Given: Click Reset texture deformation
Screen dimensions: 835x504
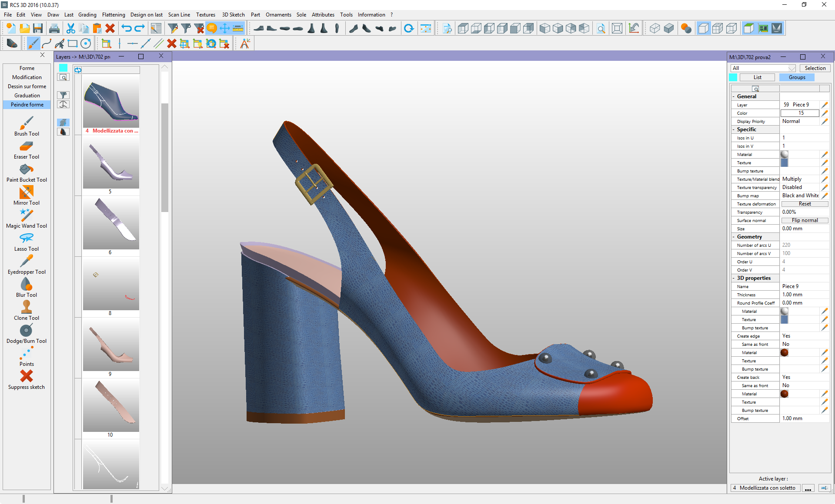Looking at the screenshot, I should [x=805, y=204].
